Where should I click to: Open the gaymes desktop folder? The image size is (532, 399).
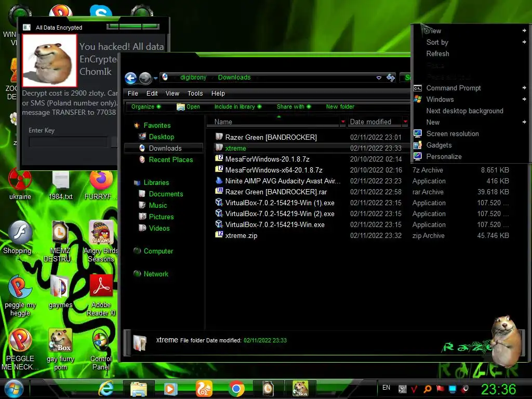pos(60,292)
